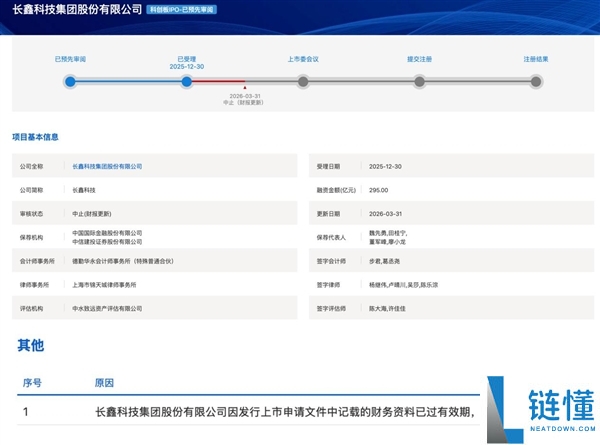Click the 中止(财报更新) review status value

pos(92,214)
